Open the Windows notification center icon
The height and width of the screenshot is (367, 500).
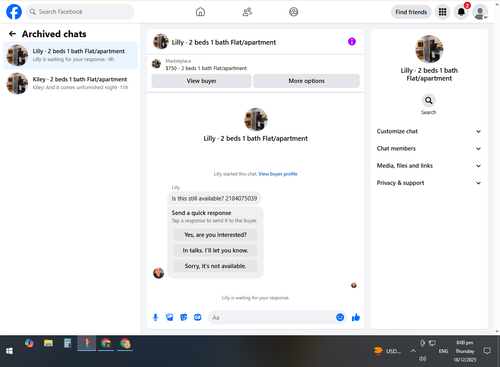487,351
